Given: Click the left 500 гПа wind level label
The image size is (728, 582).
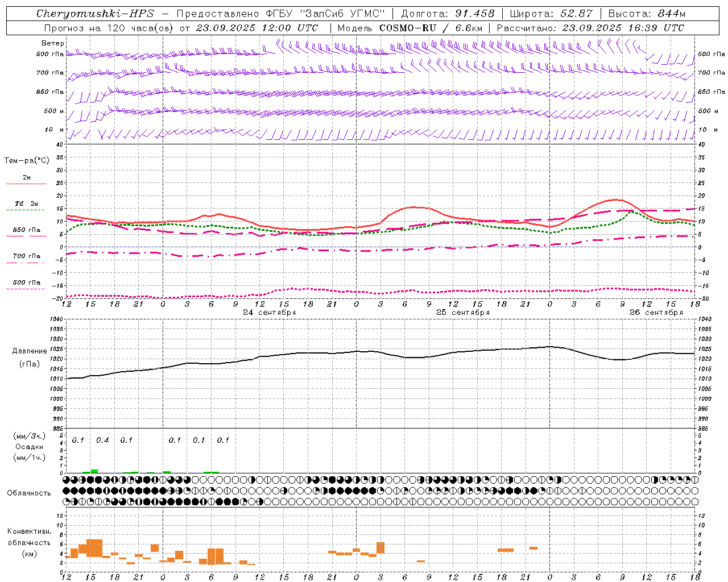Looking at the screenshot, I should (x=50, y=54).
